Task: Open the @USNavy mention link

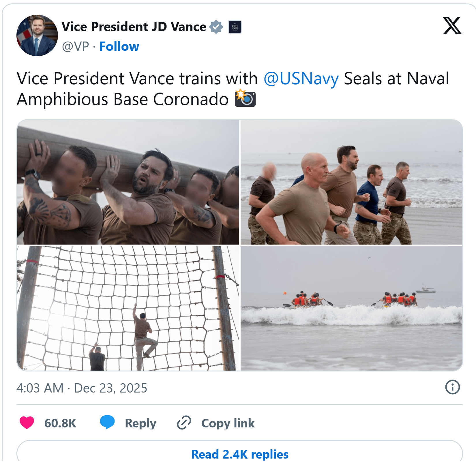Action: click(x=301, y=78)
